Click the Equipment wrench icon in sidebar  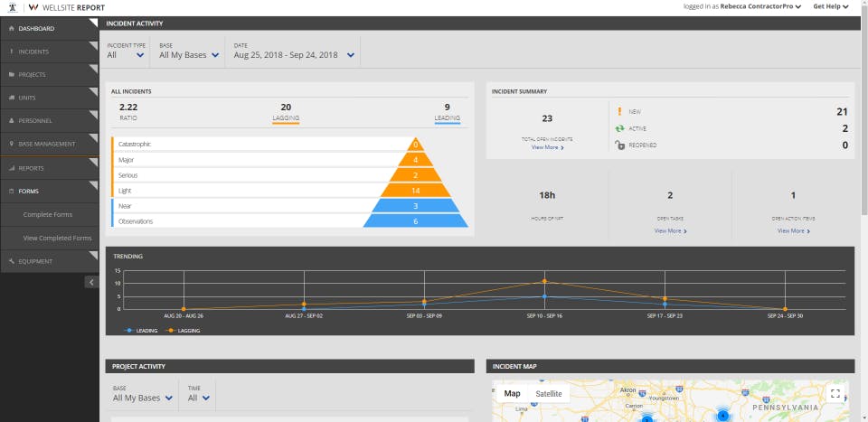(x=12, y=261)
